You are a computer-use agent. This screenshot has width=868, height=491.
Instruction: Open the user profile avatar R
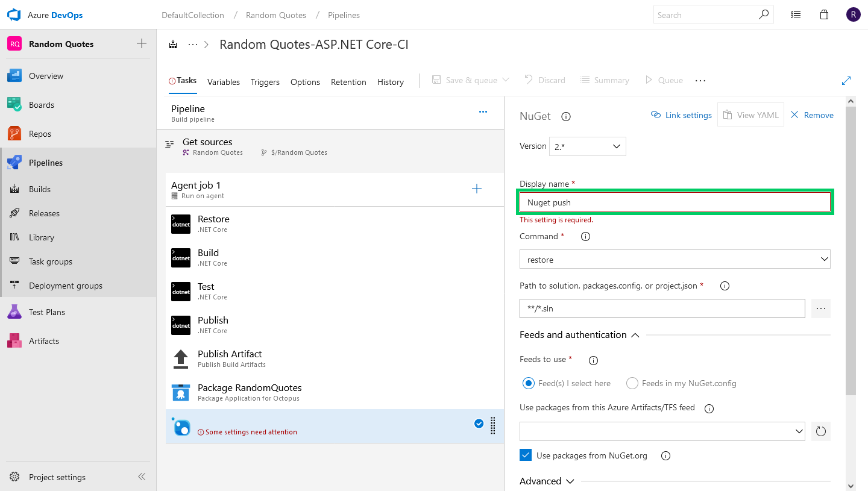click(853, 15)
